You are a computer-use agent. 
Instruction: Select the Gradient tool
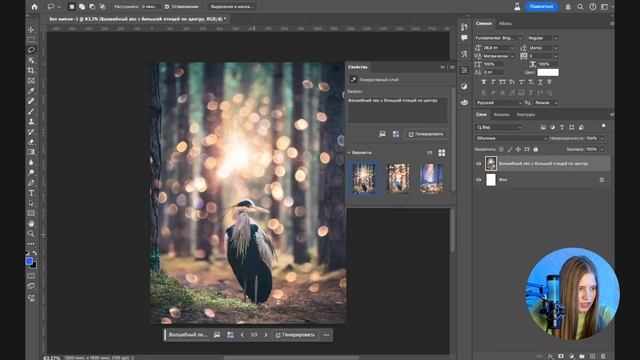pos(31,152)
